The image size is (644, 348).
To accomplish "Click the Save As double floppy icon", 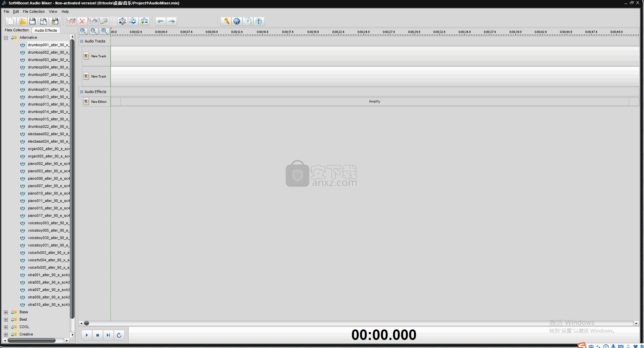I will pyautogui.click(x=43, y=21).
